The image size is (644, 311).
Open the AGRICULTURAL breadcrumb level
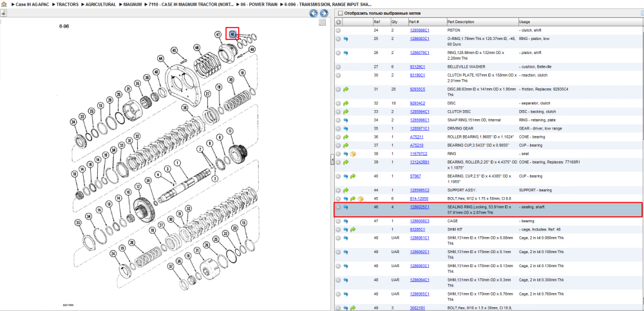pyautogui.click(x=101, y=5)
